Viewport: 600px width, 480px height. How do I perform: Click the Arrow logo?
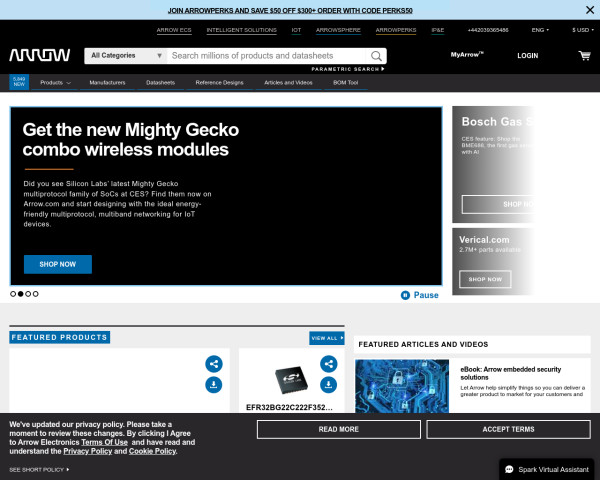40,55
